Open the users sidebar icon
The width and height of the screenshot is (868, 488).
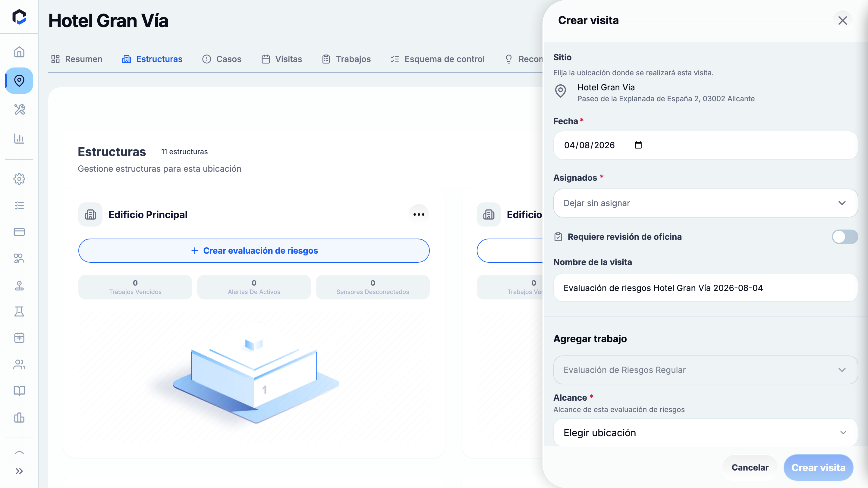click(19, 364)
